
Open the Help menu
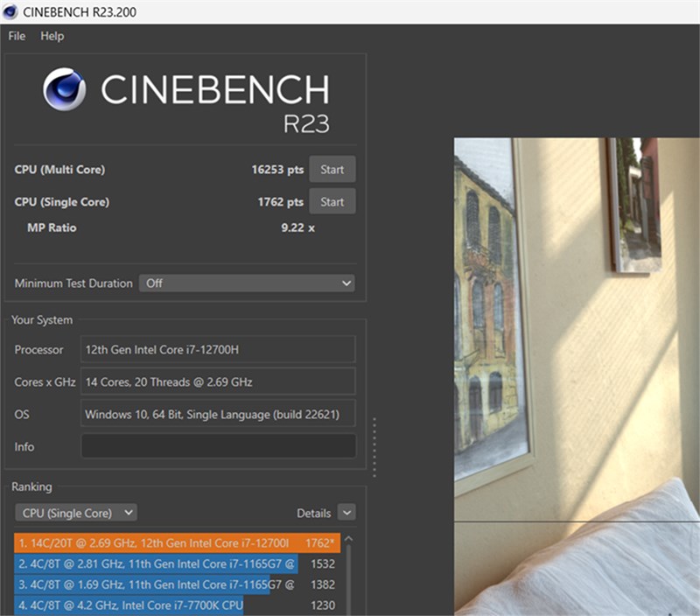point(52,36)
